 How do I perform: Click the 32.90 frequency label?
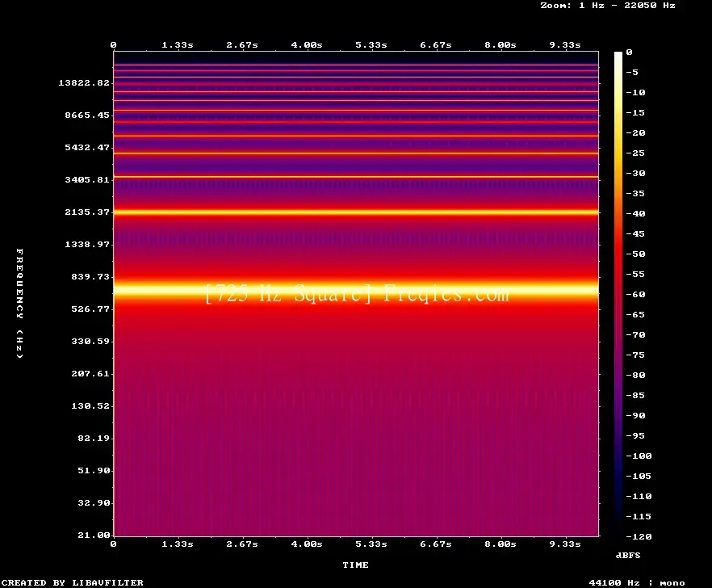(x=94, y=502)
